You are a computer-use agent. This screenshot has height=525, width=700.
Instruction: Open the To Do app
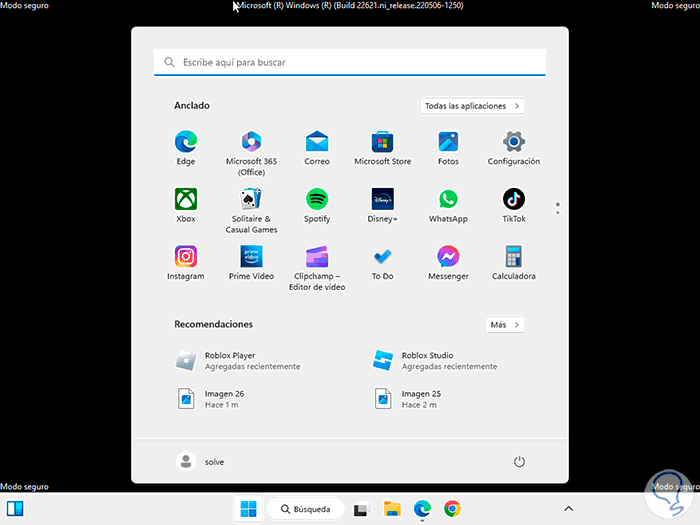coord(383,263)
